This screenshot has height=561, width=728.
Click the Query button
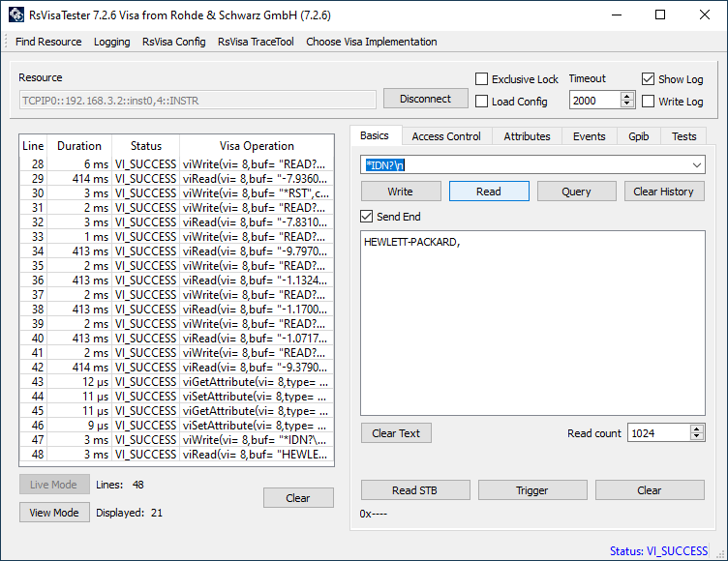pos(577,192)
